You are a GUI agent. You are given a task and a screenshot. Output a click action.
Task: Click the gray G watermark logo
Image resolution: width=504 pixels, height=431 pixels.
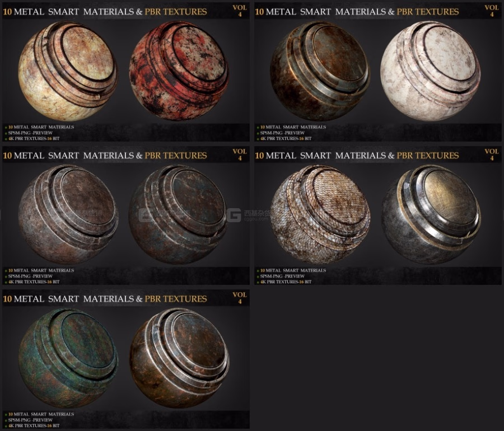(x=234, y=215)
